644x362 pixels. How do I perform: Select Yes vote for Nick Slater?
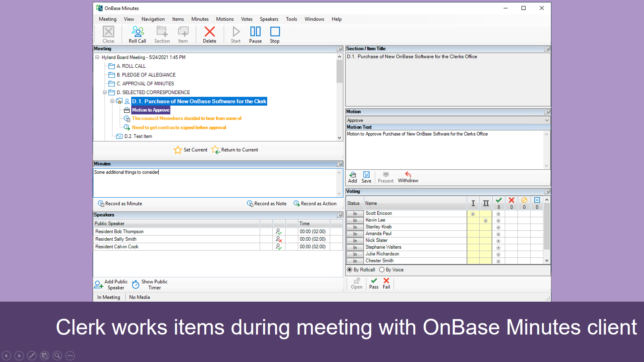(498, 241)
